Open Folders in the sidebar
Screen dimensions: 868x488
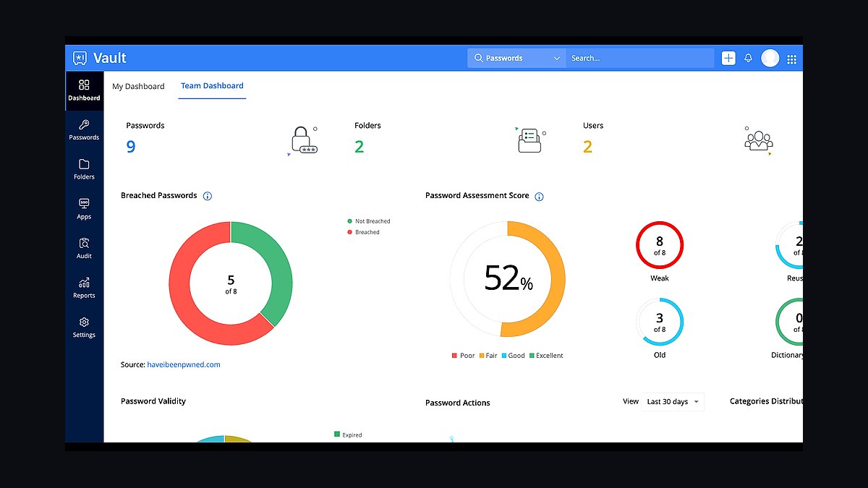[84, 170]
